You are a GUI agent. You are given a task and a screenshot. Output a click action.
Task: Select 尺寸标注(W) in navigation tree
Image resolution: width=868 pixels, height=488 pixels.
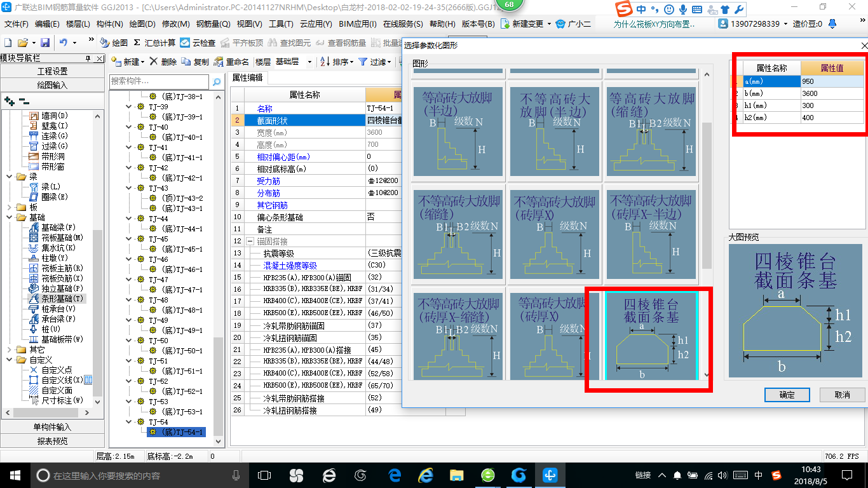tap(56, 400)
